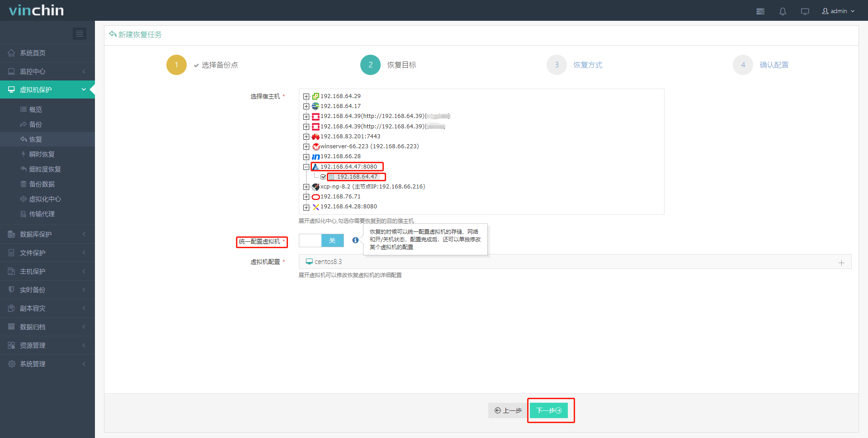Click the sidebar collapse hamburger icon
The height and width of the screenshot is (438, 868).
(x=80, y=33)
